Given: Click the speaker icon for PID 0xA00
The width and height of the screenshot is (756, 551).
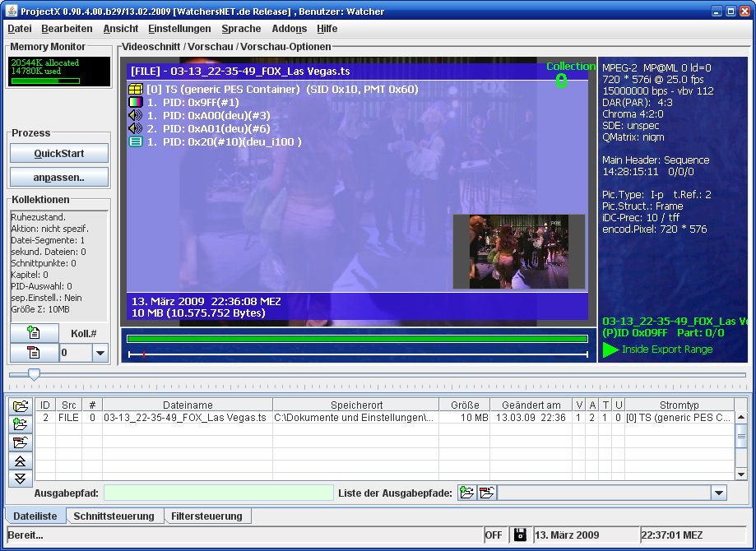Looking at the screenshot, I should pyautogui.click(x=136, y=115).
